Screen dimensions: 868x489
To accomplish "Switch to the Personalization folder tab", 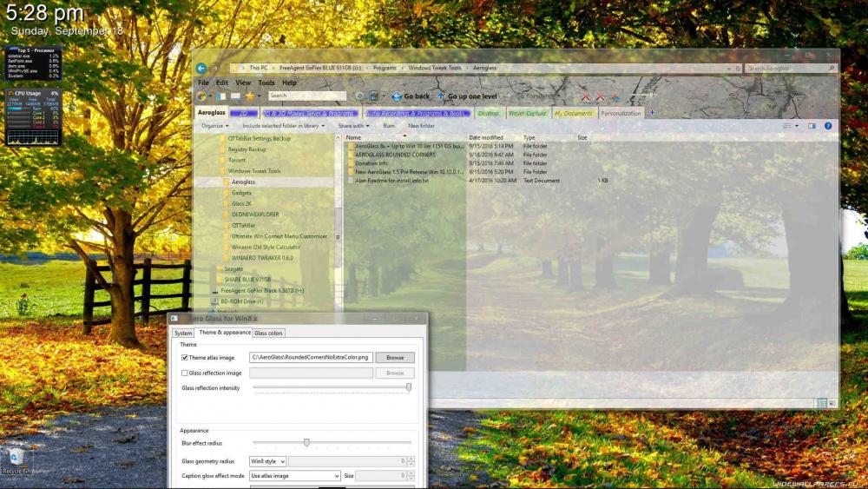I will pos(621,114).
